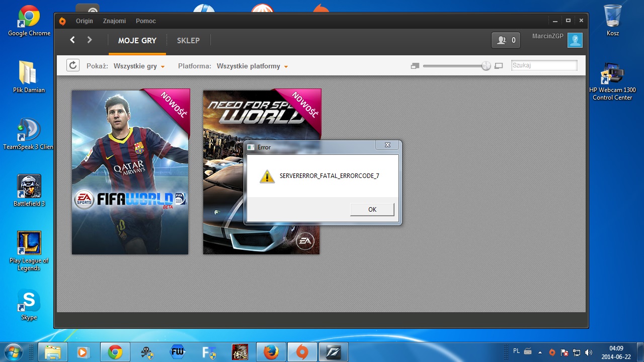Close the Error dialog with X
The image size is (644, 362).
coord(387,145)
